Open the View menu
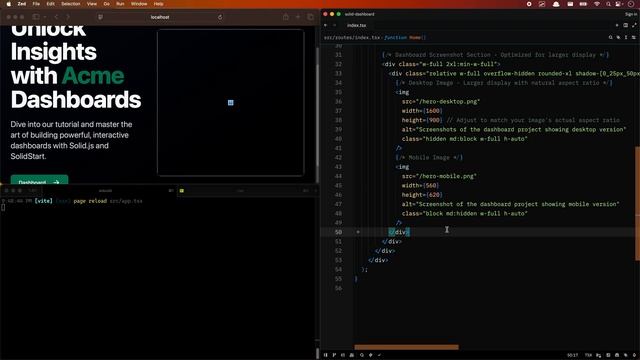Screen dimensions: 640x360 [x=92, y=4]
